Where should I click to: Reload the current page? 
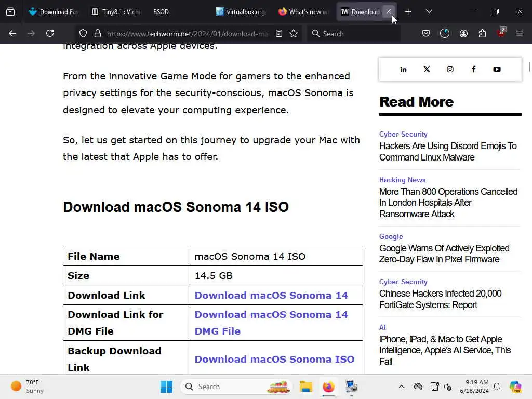click(50, 33)
